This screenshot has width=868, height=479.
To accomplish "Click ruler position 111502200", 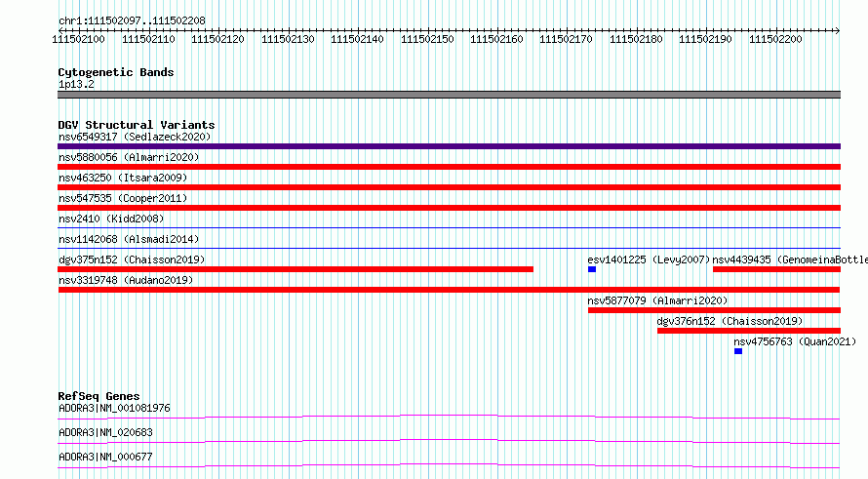I will pyautogui.click(x=775, y=39).
